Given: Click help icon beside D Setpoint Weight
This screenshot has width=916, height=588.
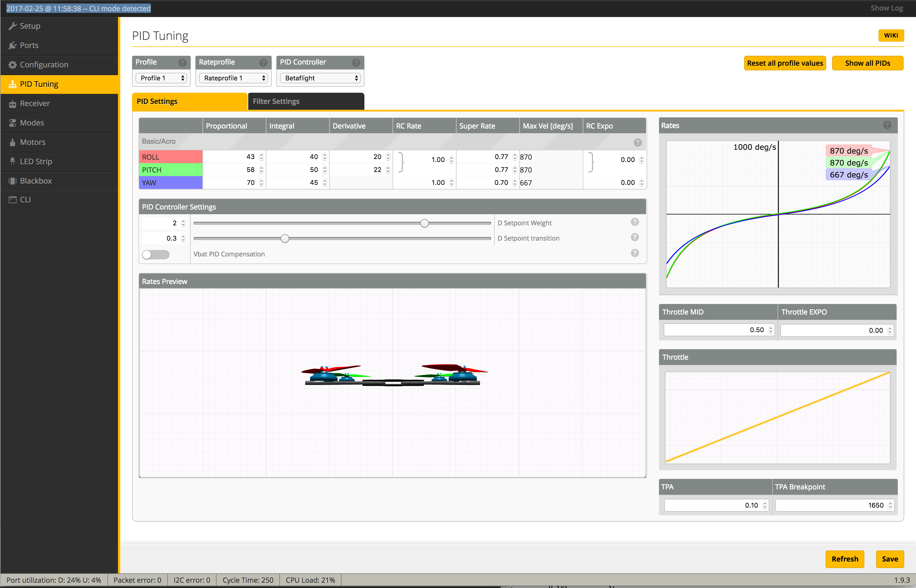Looking at the screenshot, I should click(635, 222).
